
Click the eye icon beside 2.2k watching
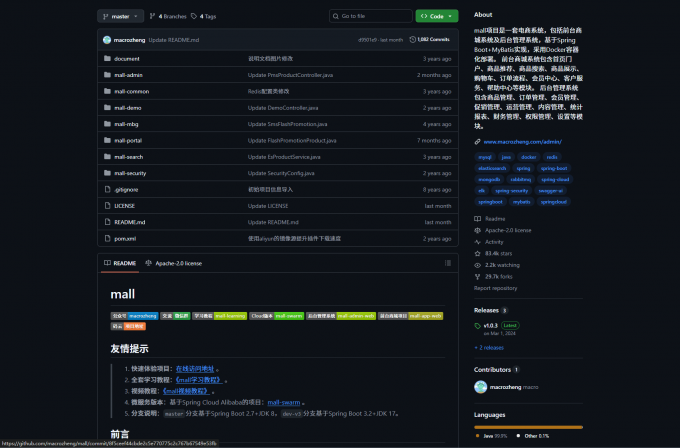click(x=477, y=265)
